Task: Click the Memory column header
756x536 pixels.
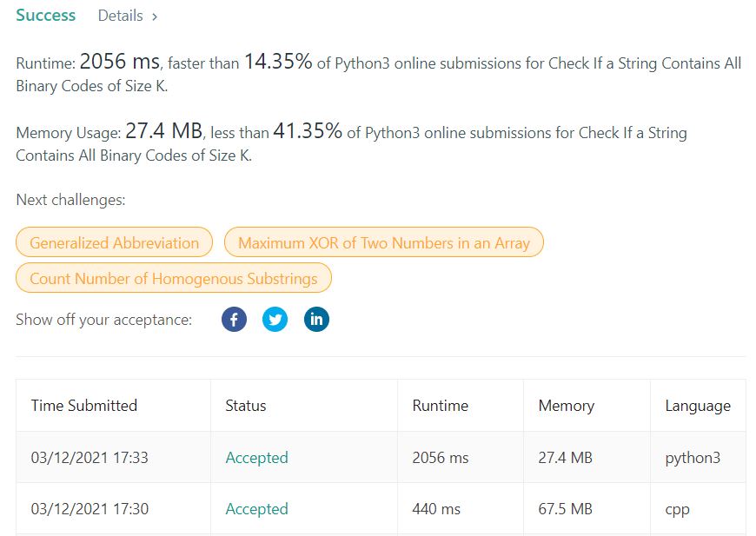Action: (567, 406)
